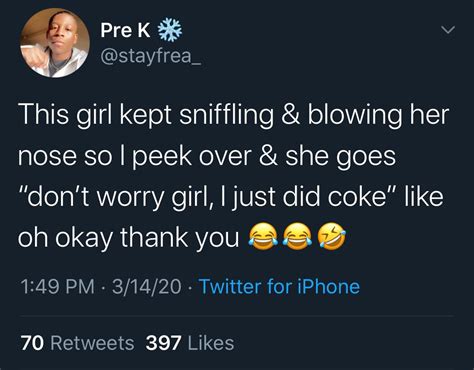Click the phrase "peek over" in the tweet

pos(192,156)
